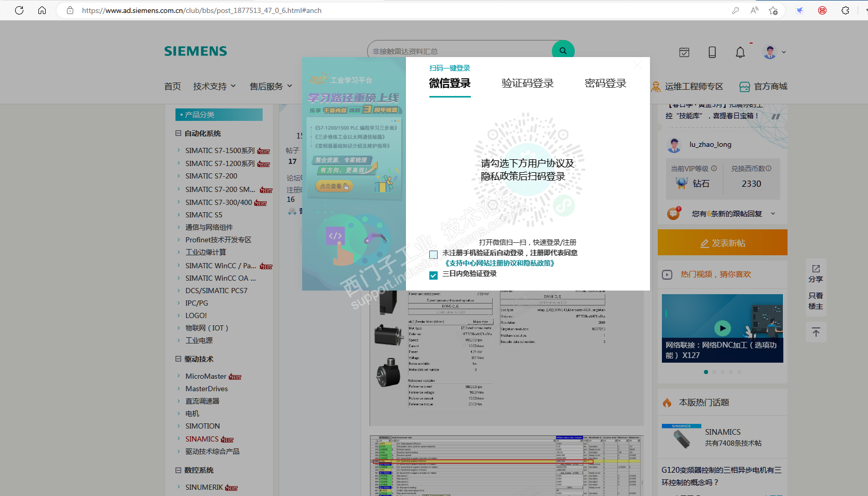Collapse the 数控系统 category
868x496 pixels.
[178, 470]
